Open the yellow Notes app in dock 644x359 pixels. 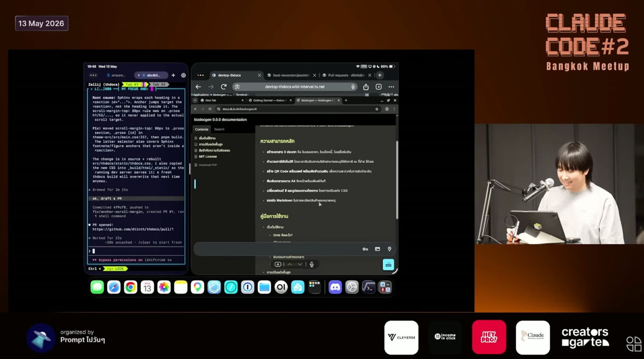[x=181, y=287]
